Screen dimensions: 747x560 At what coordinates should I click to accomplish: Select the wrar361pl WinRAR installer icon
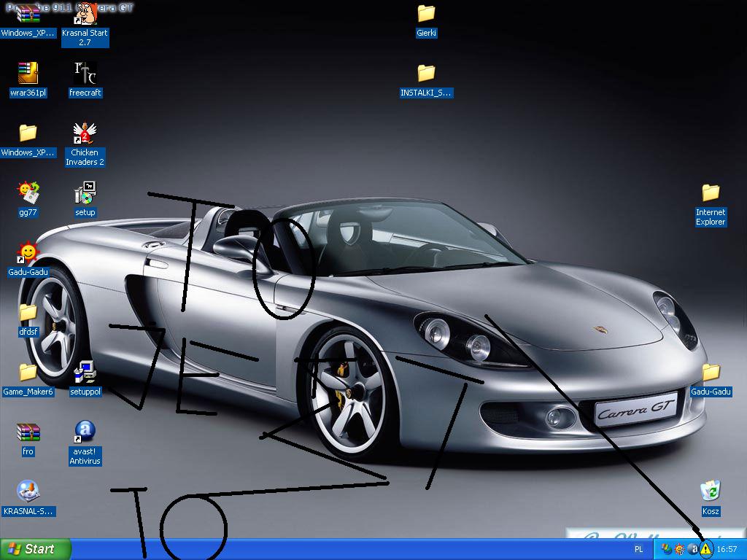click(28, 73)
